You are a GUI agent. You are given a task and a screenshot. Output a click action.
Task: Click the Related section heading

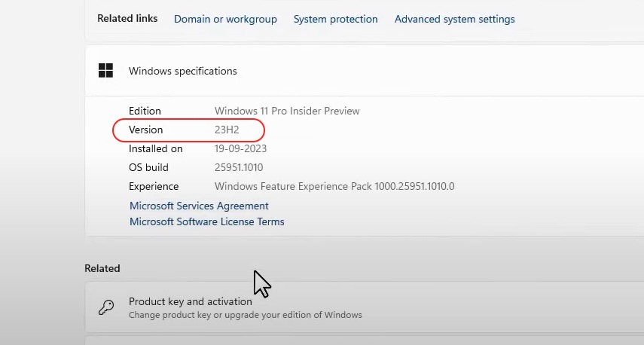[x=102, y=268]
